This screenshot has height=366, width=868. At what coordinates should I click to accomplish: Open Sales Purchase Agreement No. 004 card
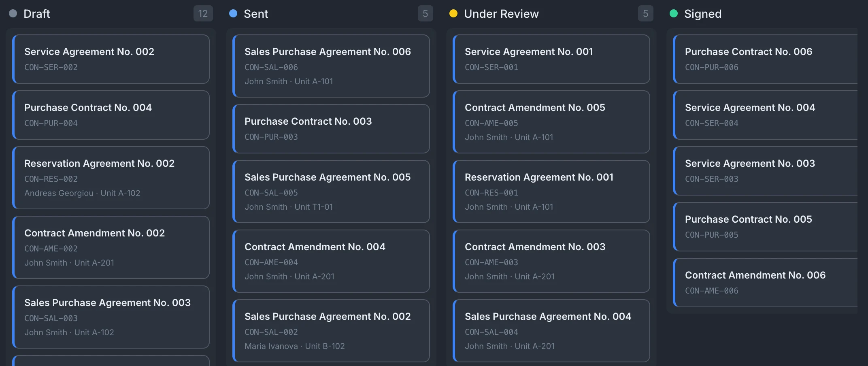(x=551, y=331)
